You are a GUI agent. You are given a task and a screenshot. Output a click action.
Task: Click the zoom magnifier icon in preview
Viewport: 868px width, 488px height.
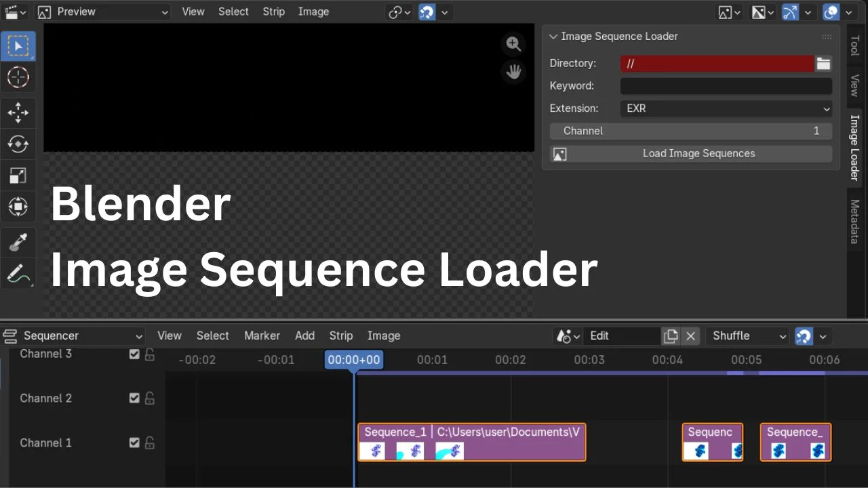click(x=513, y=44)
